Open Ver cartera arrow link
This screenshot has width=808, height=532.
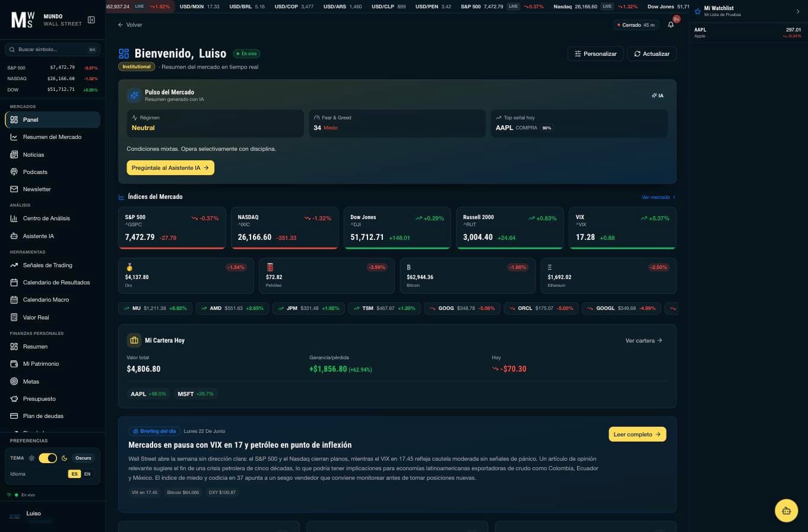pyautogui.click(x=644, y=341)
